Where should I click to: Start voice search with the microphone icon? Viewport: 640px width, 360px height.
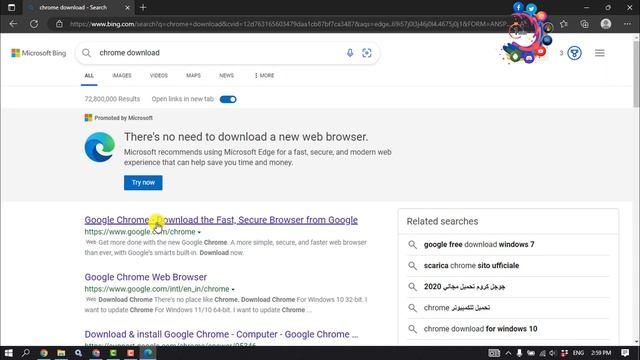[x=350, y=53]
